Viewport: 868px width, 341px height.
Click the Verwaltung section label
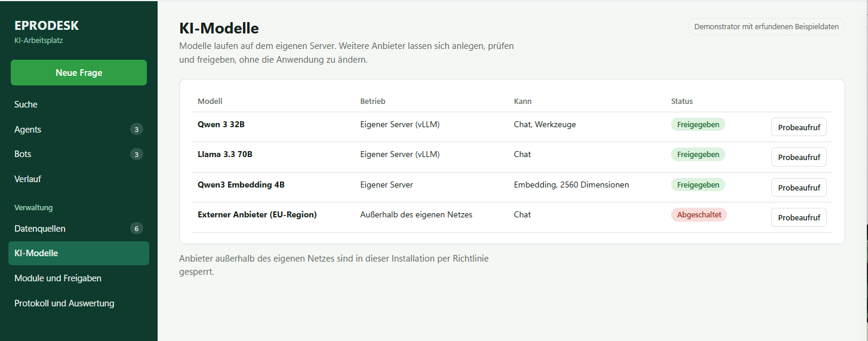33,208
